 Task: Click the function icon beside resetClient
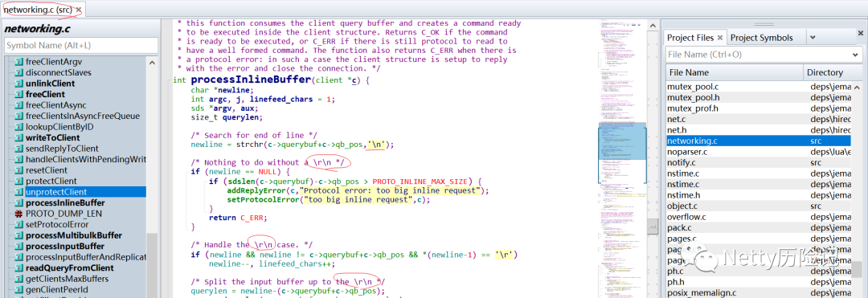pos(18,170)
